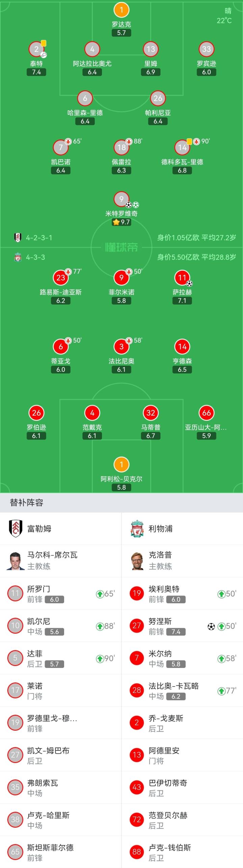Select substitute Solomon's player row

[x=61, y=594]
